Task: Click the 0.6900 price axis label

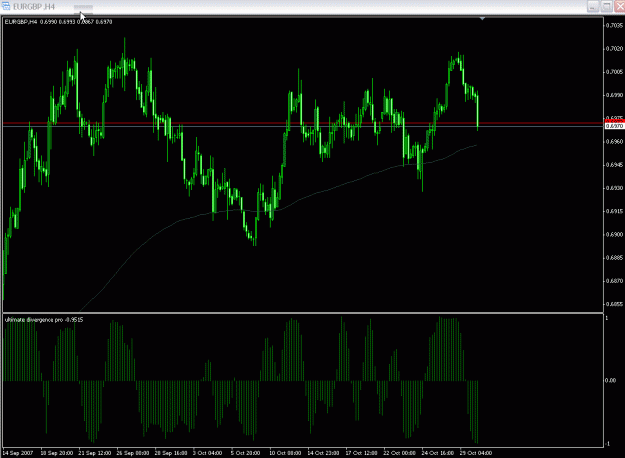Action: click(614, 234)
